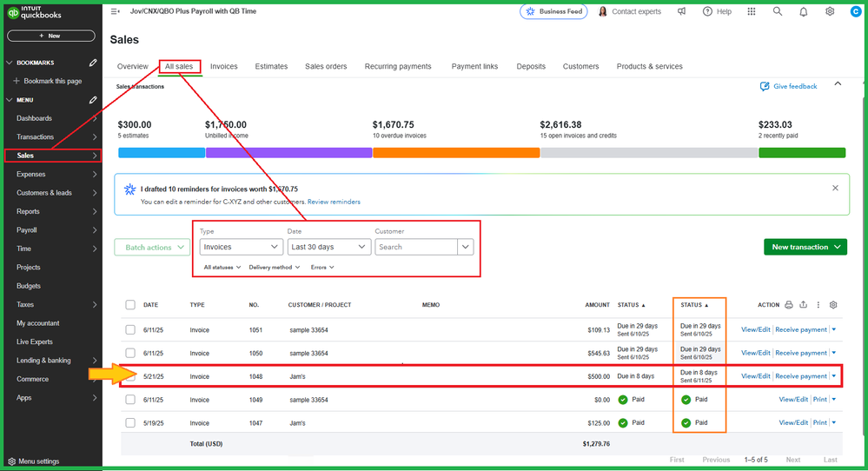
Task: Sort by the DATE column header
Action: coord(150,305)
